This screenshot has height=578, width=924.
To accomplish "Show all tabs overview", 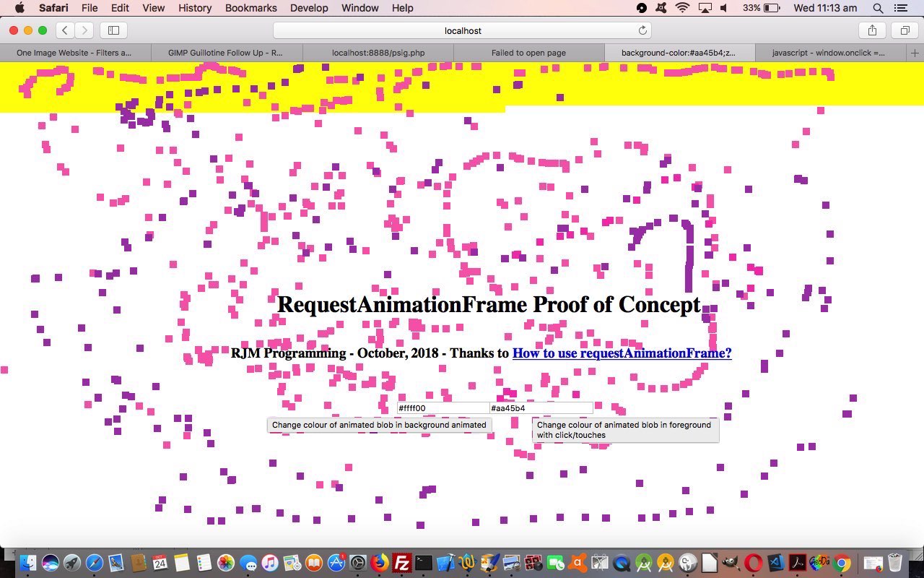I will click(904, 30).
